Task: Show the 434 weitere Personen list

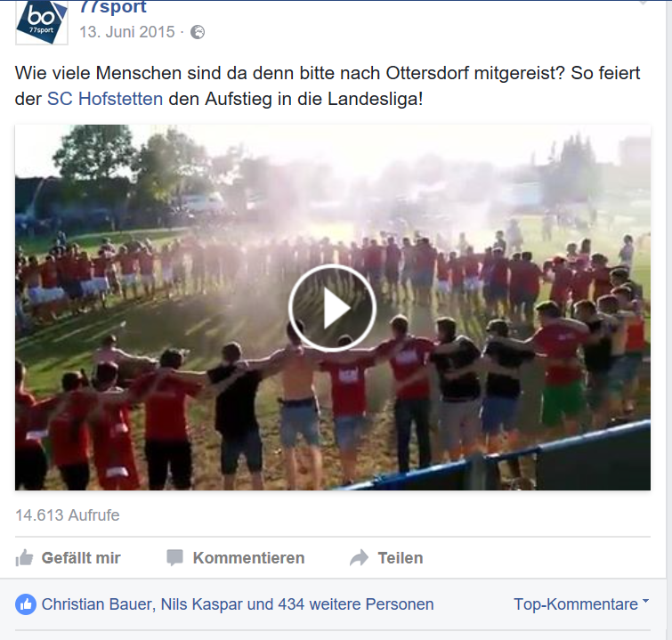Action: pos(356,604)
